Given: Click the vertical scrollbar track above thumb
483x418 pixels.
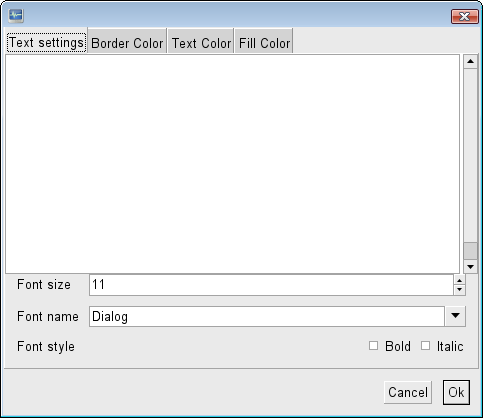Looking at the screenshot, I should (x=470, y=155).
